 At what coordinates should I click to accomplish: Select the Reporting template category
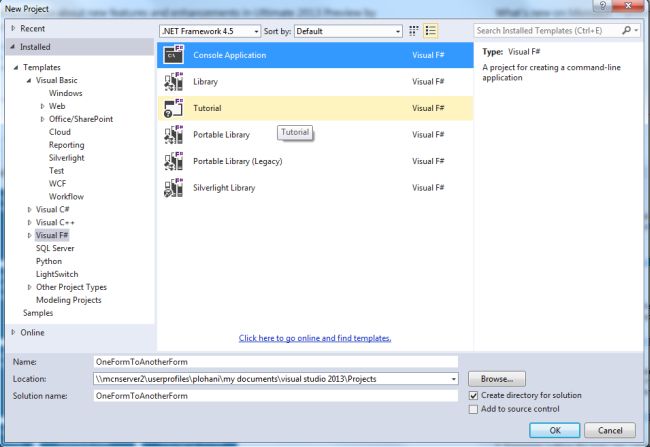click(66, 145)
